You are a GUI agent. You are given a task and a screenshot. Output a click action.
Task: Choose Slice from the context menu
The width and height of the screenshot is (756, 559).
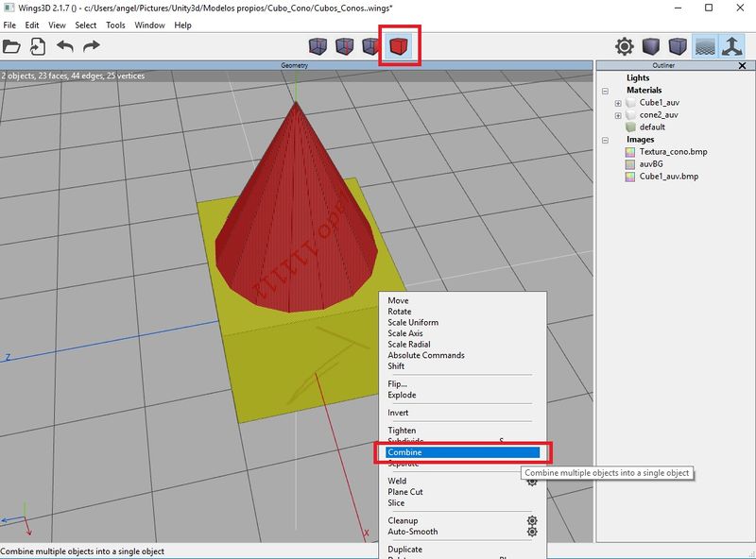pyautogui.click(x=396, y=503)
